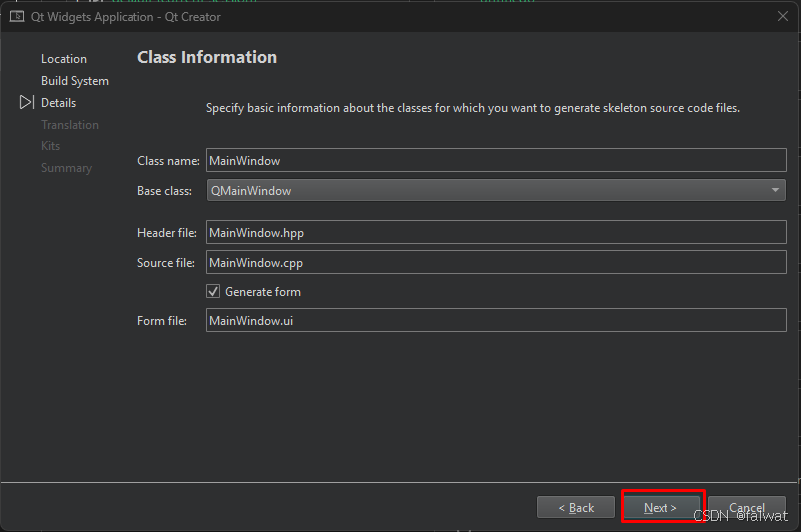The width and height of the screenshot is (801, 532).
Task: Click the skeleton source code description text
Action: tap(473, 108)
